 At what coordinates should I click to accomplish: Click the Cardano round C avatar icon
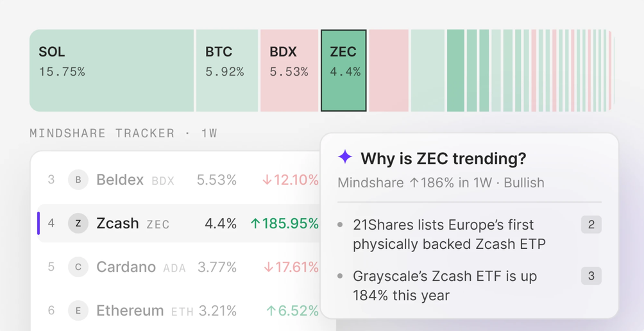point(78,267)
